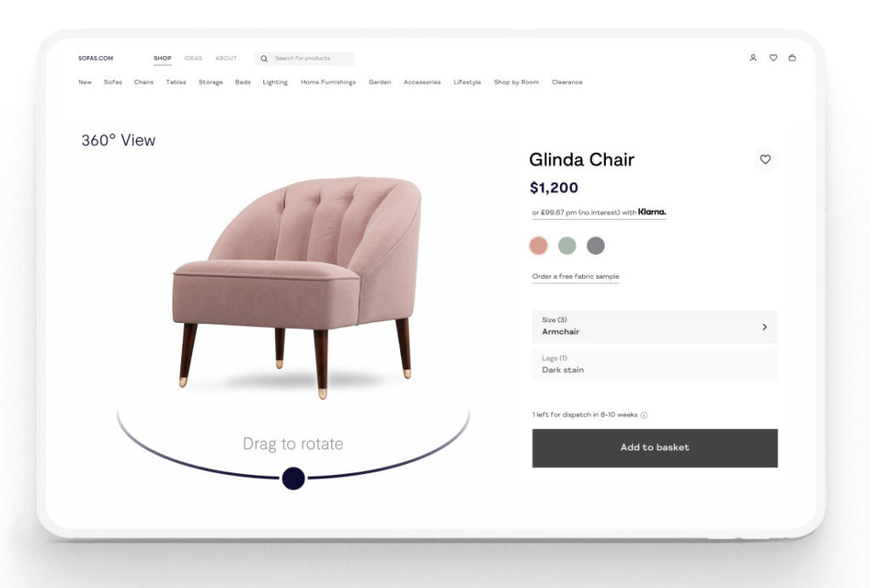Open the Legs Dark stain option
Viewport: 870px width, 588px height.
[x=655, y=365]
